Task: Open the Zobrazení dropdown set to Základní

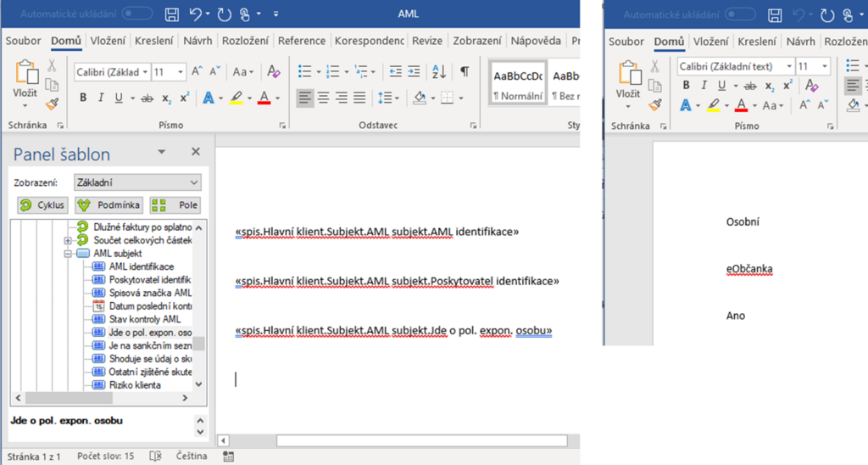Action: pyautogui.click(x=136, y=182)
